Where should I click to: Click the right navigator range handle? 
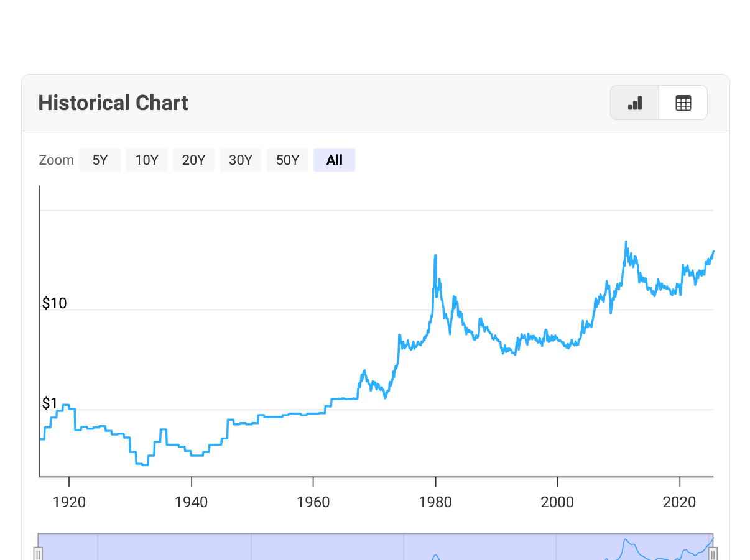pos(713,553)
